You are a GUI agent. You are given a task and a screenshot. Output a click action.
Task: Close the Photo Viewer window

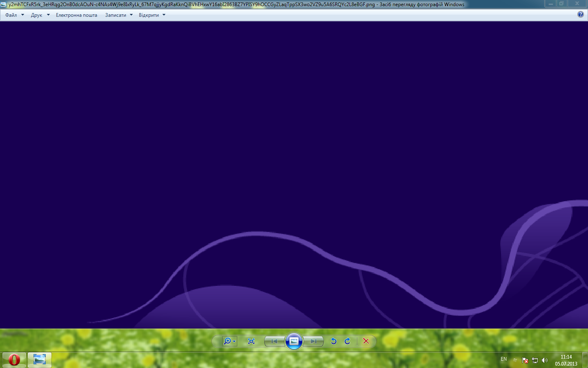[577, 4]
